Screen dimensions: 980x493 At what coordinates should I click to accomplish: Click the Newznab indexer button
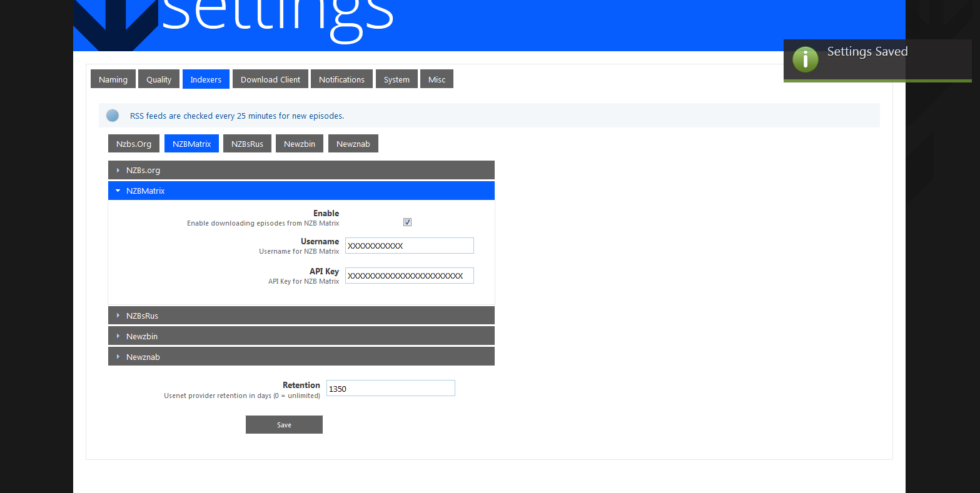(353, 144)
